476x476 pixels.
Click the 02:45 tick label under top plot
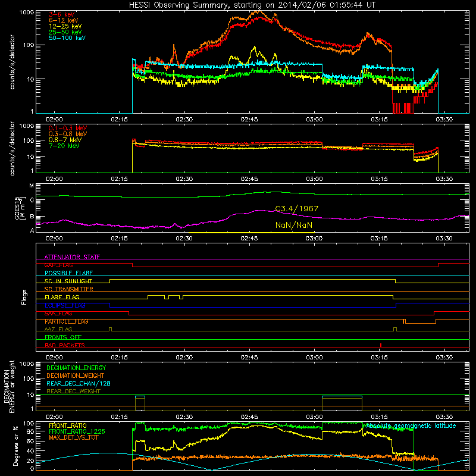(x=249, y=120)
